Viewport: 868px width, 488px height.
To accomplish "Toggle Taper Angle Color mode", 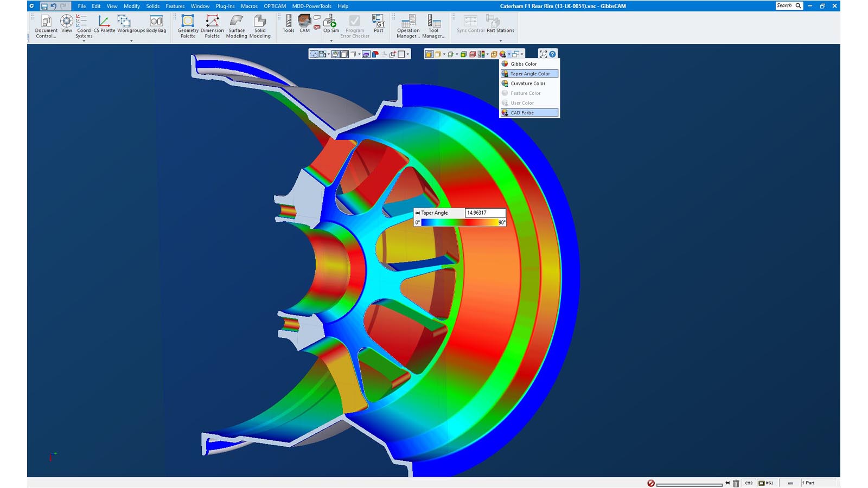I will point(529,74).
